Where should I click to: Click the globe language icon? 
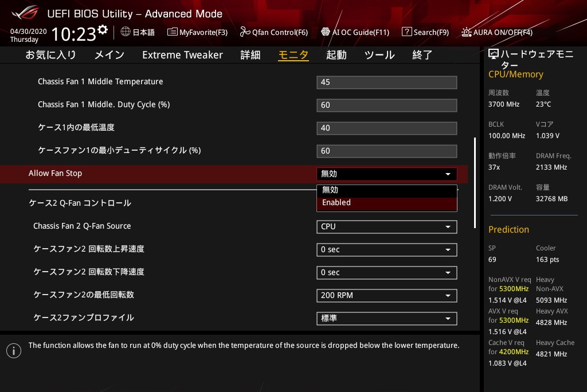pos(126,32)
